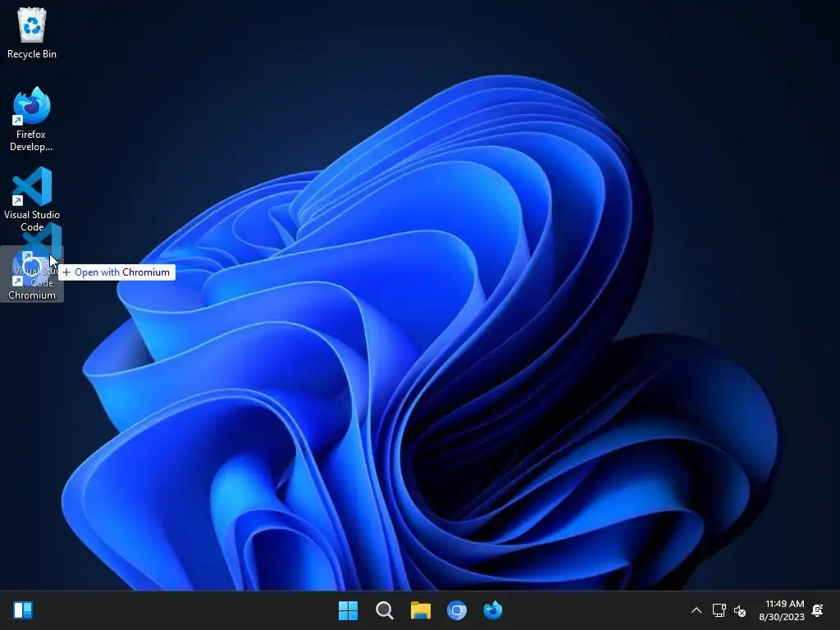Launch Firefox Developer Edition from the taskbar
This screenshot has height=630, width=840.
point(493,610)
